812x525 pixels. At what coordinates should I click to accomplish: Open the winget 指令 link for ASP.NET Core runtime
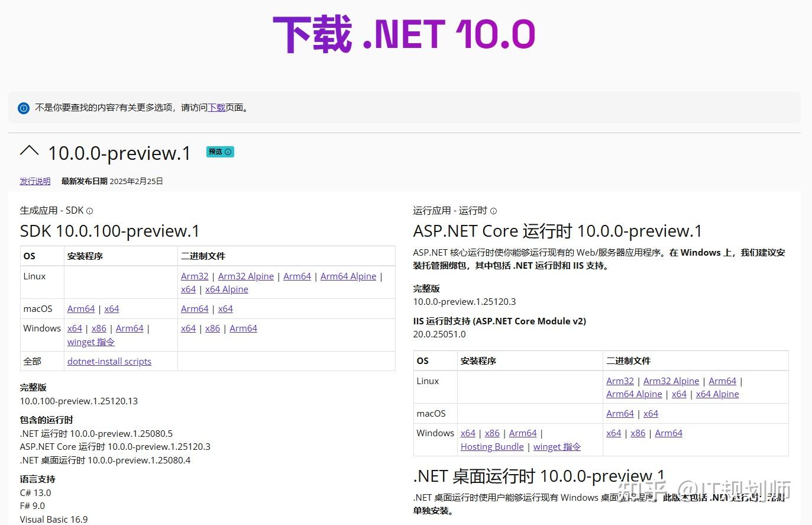(x=557, y=446)
